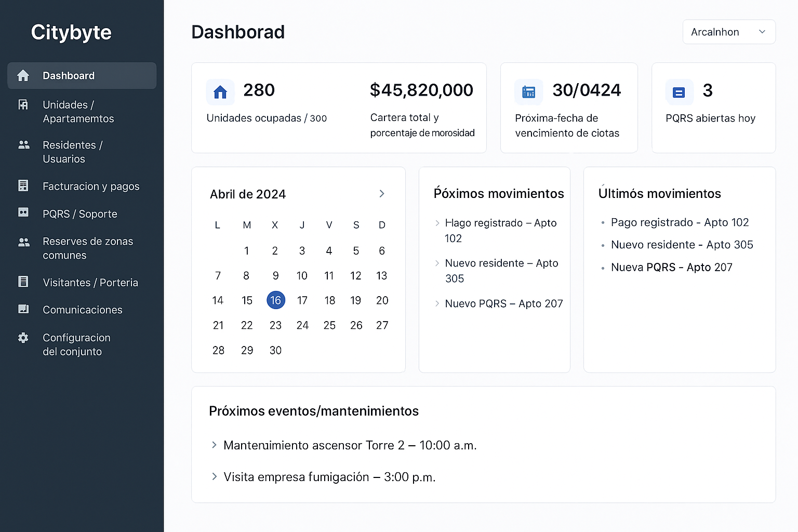Click the chat icon beside Comunicaciones
The image size is (798, 532).
(x=23, y=309)
